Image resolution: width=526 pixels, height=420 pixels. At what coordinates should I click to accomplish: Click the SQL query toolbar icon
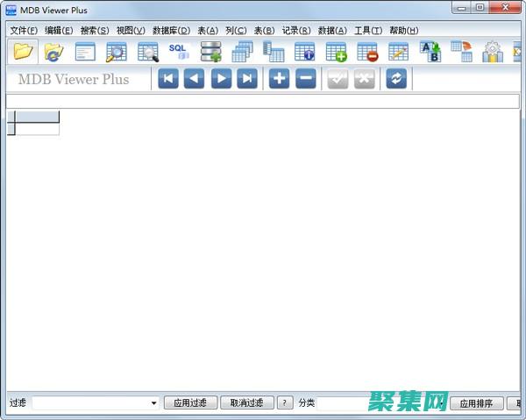pos(179,52)
